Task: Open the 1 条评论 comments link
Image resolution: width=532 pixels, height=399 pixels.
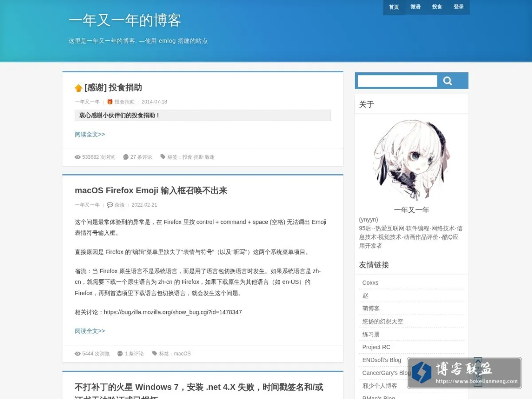Action: point(134,354)
